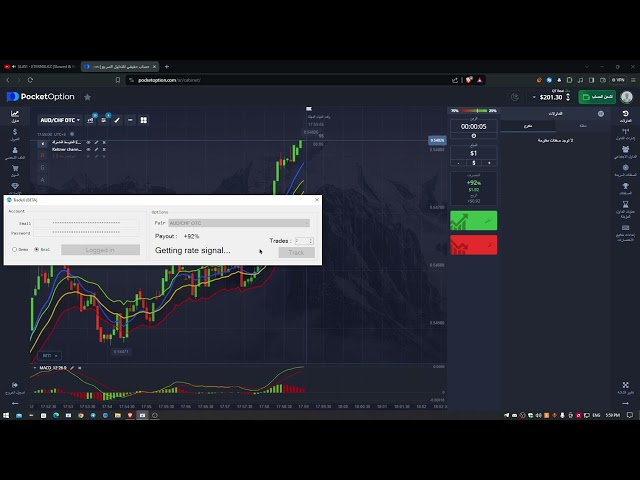Open the signals antenna right sidebar icon
Screen dimensions: 640x480
[625, 133]
